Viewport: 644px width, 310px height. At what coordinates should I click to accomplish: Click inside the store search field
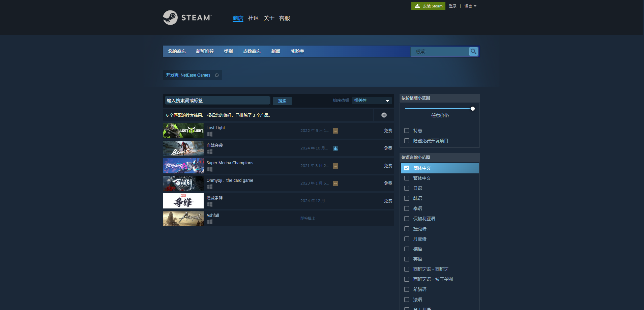click(440, 52)
